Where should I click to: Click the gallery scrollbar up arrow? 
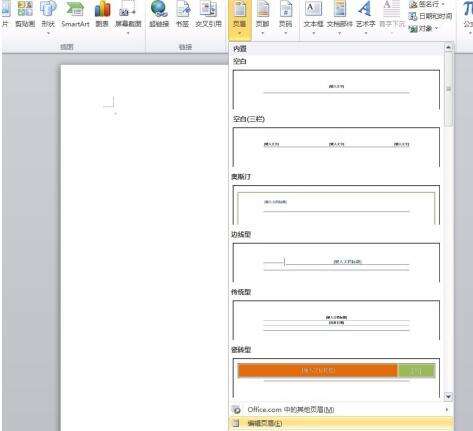[448, 47]
